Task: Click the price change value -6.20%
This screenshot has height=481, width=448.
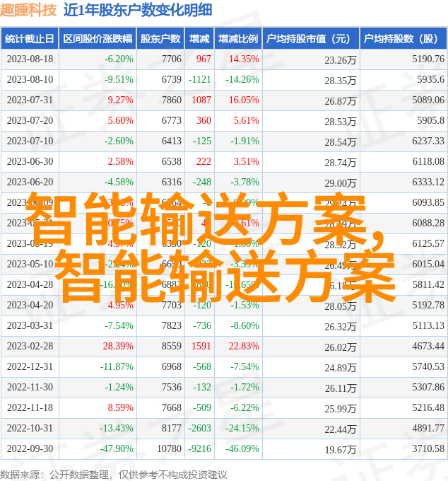Action: point(119,59)
